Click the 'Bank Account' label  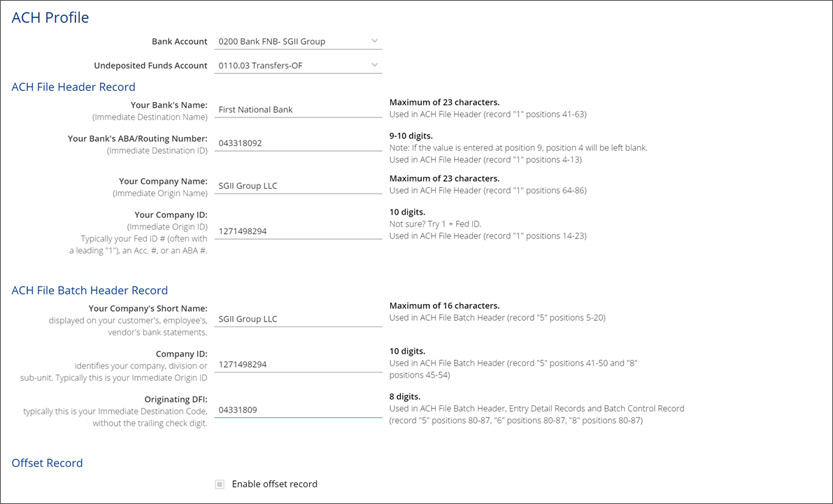tap(180, 41)
